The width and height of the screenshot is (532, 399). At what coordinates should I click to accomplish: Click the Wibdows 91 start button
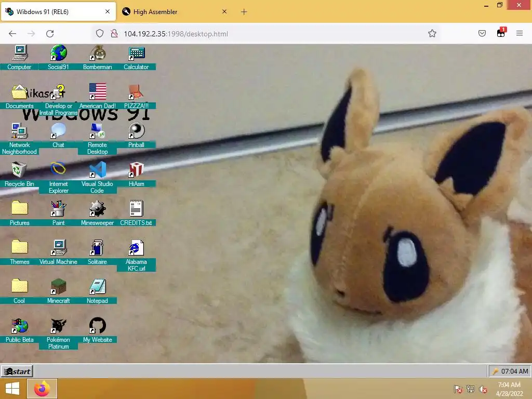tap(17, 371)
